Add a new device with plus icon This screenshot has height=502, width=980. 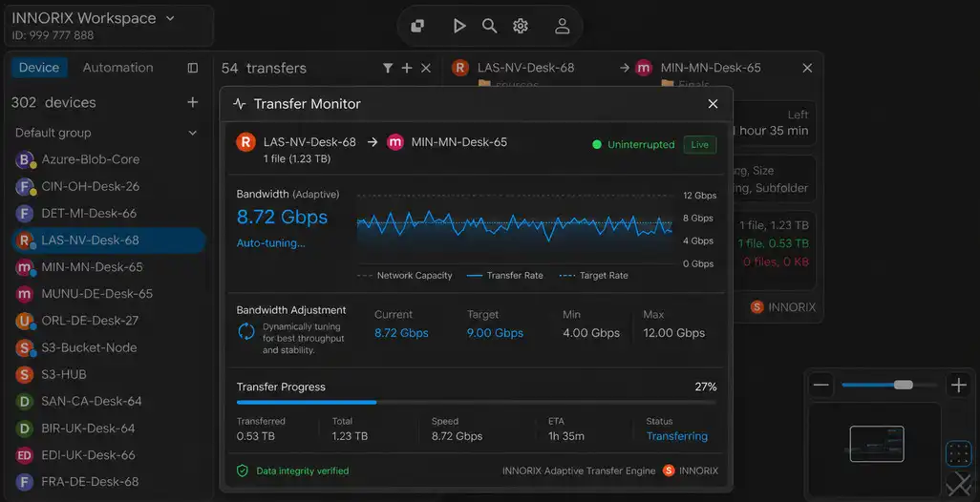(193, 102)
